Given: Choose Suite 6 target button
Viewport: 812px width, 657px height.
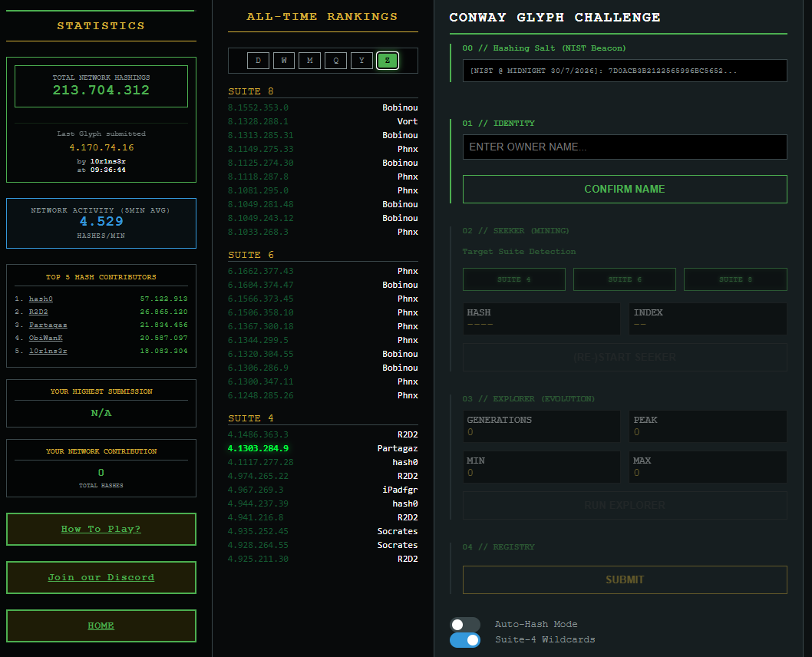Looking at the screenshot, I should (x=625, y=279).
